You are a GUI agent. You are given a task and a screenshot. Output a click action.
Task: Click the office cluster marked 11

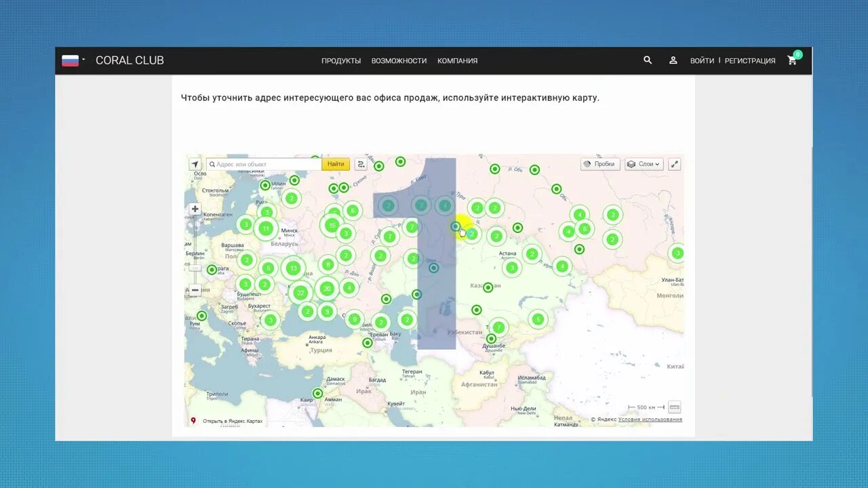[266, 228]
